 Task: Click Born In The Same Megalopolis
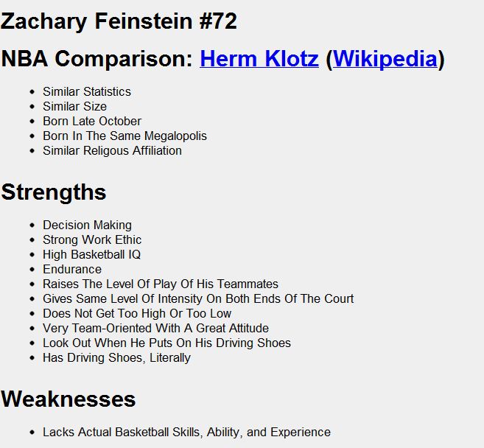(124, 136)
